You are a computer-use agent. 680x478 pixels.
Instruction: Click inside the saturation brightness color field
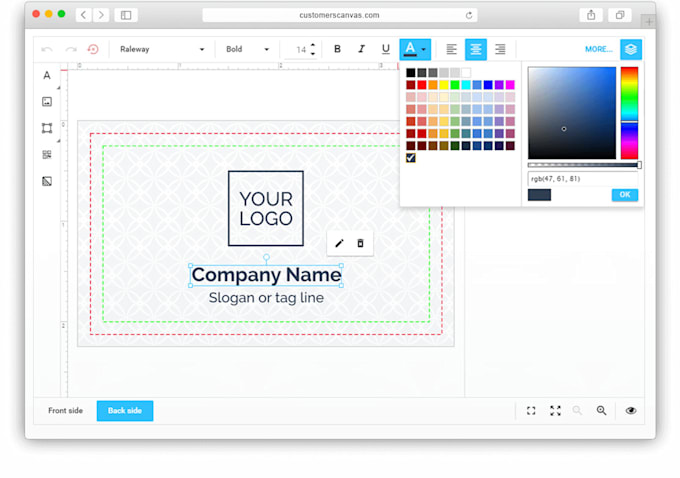(572, 113)
